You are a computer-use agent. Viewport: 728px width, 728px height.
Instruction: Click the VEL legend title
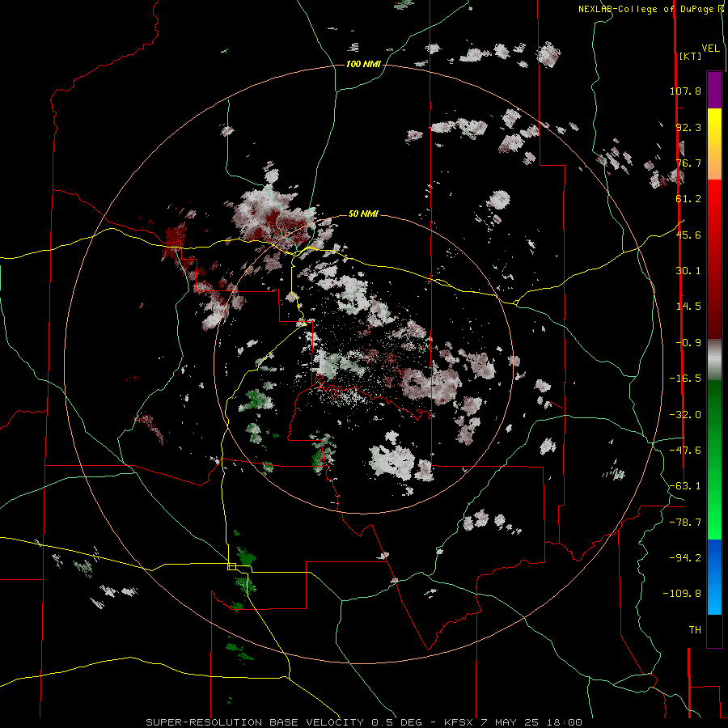(710, 49)
